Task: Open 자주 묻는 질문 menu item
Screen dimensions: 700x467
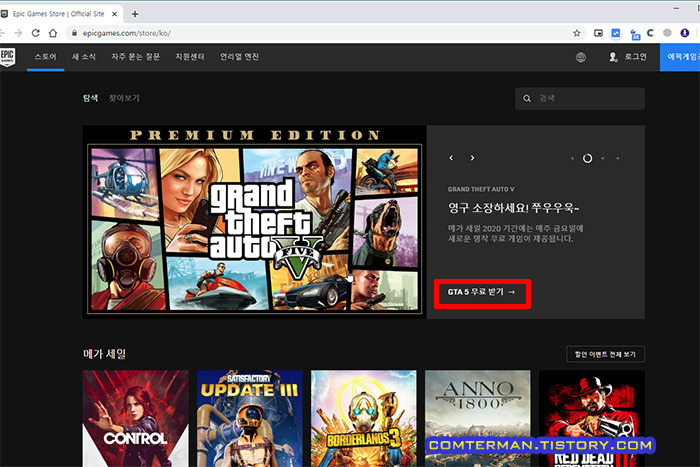Action: 135,57
